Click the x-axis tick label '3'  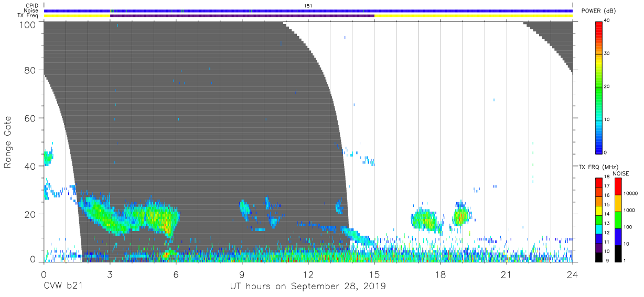[x=110, y=274]
